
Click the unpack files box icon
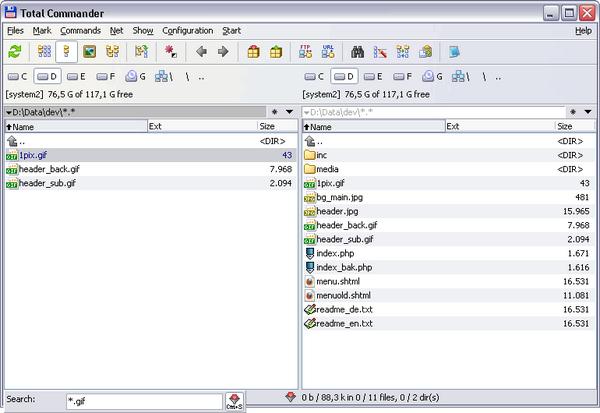pos(276,52)
